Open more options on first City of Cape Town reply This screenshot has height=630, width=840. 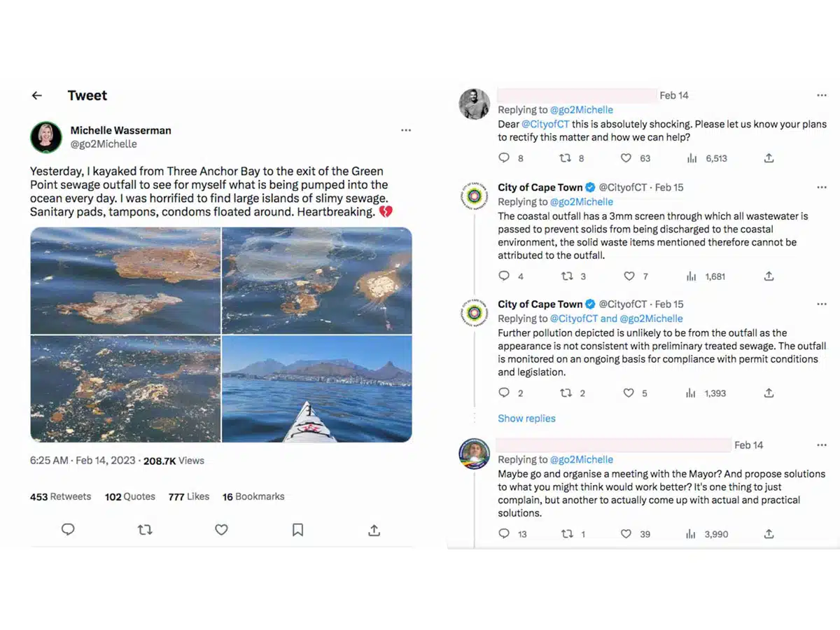point(822,188)
